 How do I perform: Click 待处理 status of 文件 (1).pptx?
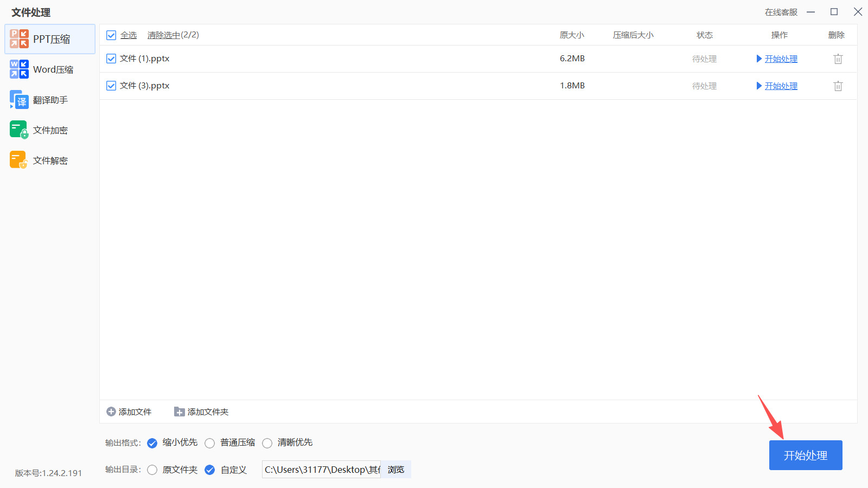pyautogui.click(x=705, y=59)
